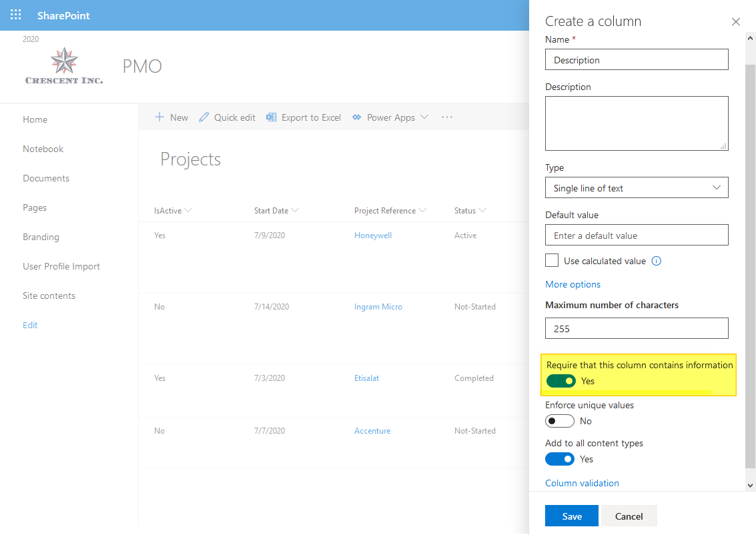Enable the Enforce unique values toggle
The width and height of the screenshot is (756, 535).
pos(559,421)
